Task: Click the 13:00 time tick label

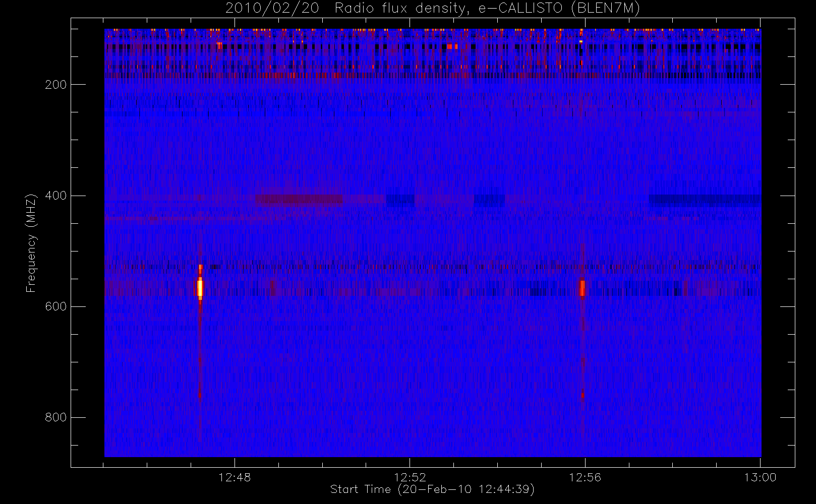Action: tap(760, 477)
